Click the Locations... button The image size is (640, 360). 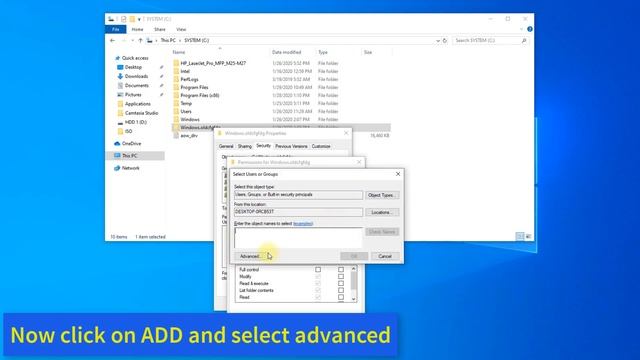pyautogui.click(x=382, y=212)
